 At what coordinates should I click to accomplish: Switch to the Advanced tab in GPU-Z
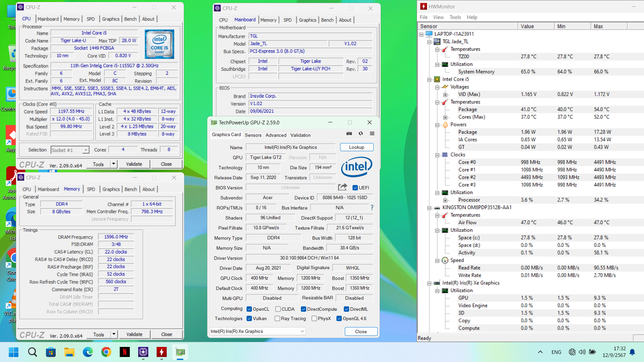pos(276,135)
